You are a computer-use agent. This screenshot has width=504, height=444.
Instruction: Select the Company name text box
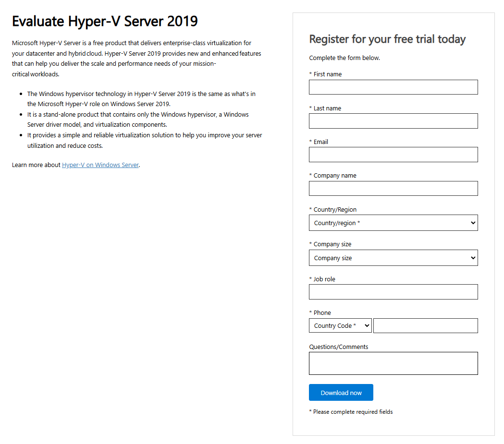coord(393,188)
